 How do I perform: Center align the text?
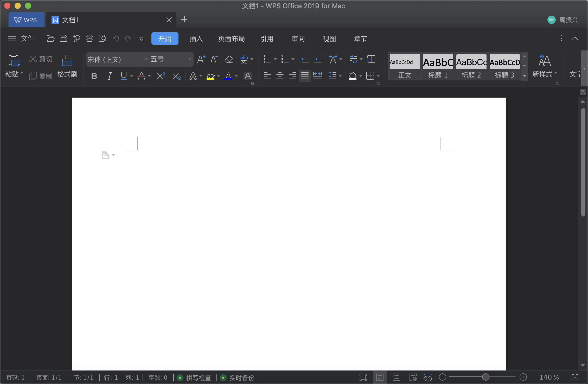pos(280,76)
